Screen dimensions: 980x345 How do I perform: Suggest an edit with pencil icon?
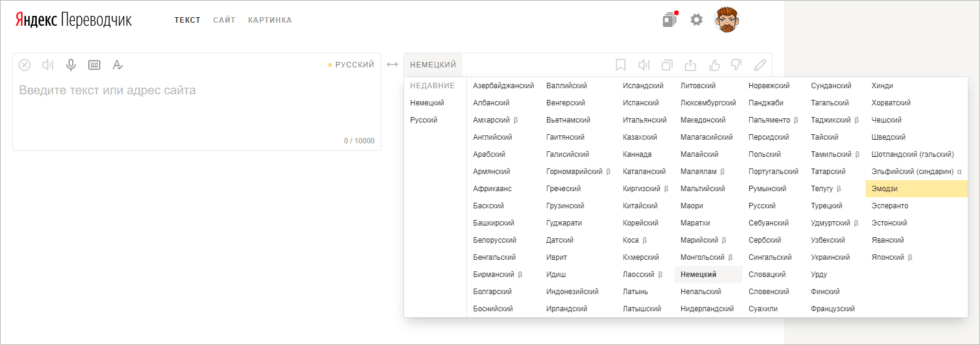(760, 65)
